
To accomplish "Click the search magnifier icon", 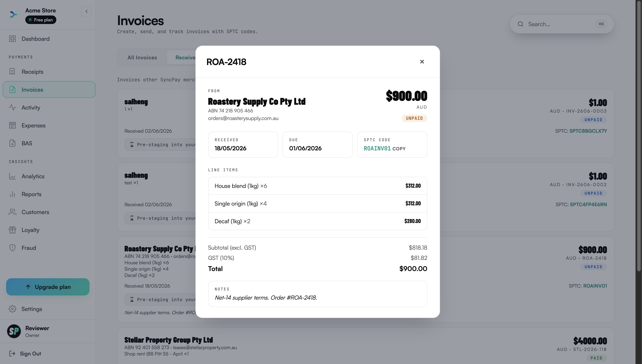I will 520,24.
